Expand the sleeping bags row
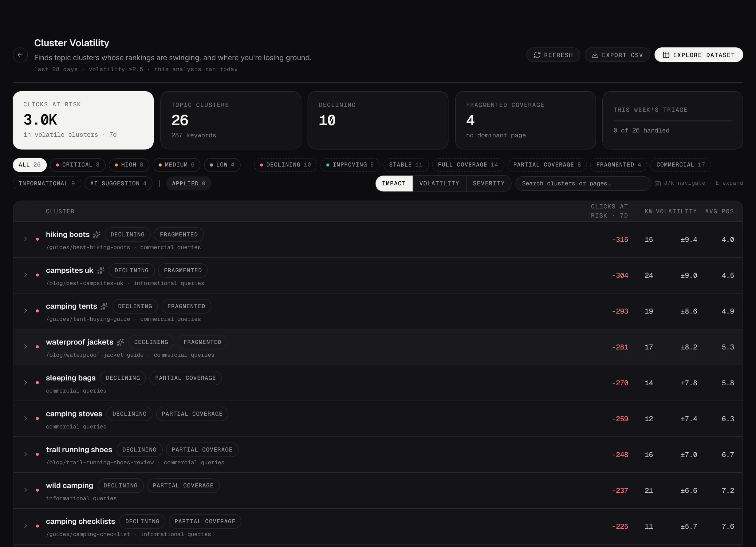756x547 pixels. pos(25,382)
